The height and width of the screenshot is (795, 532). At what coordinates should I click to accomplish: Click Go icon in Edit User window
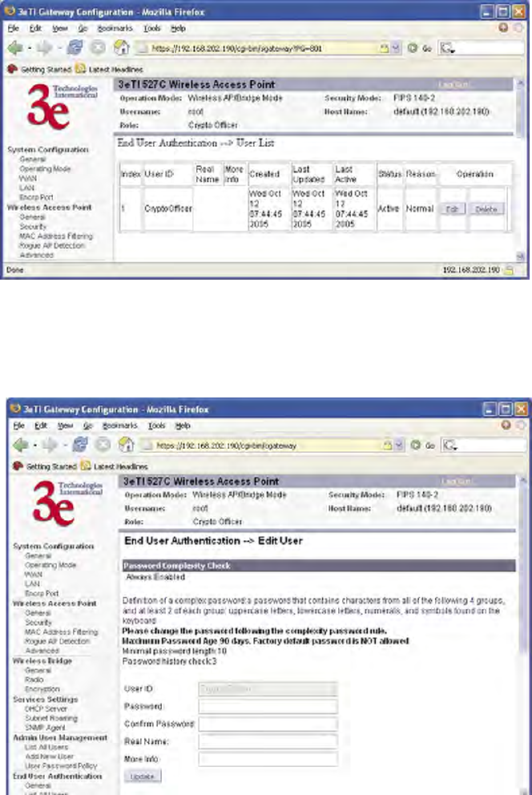click(416, 445)
